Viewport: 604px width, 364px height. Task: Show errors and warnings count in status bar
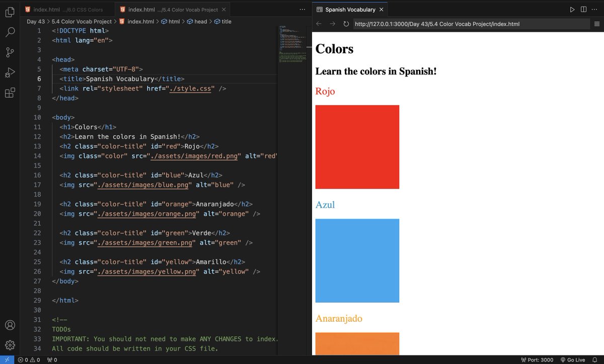(30, 360)
